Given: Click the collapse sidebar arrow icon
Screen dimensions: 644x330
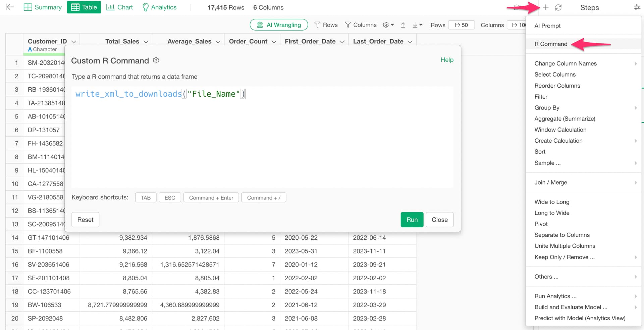Looking at the screenshot, I should click(10, 7).
